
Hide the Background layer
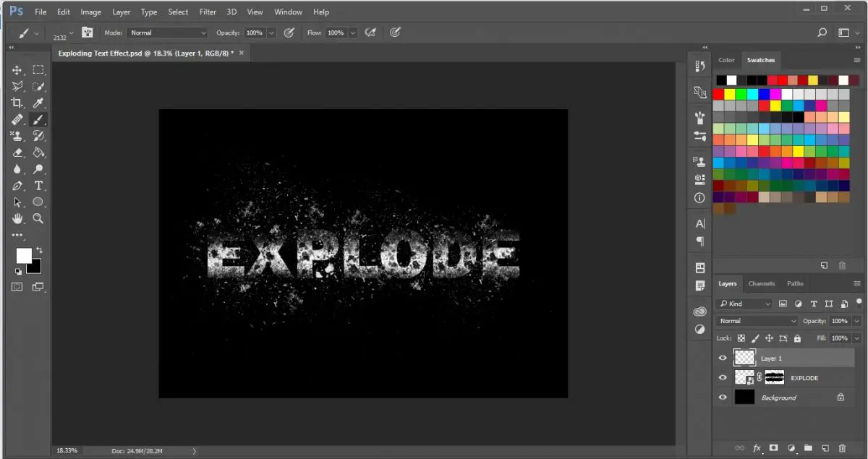pyautogui.click(x=723, y=397)
